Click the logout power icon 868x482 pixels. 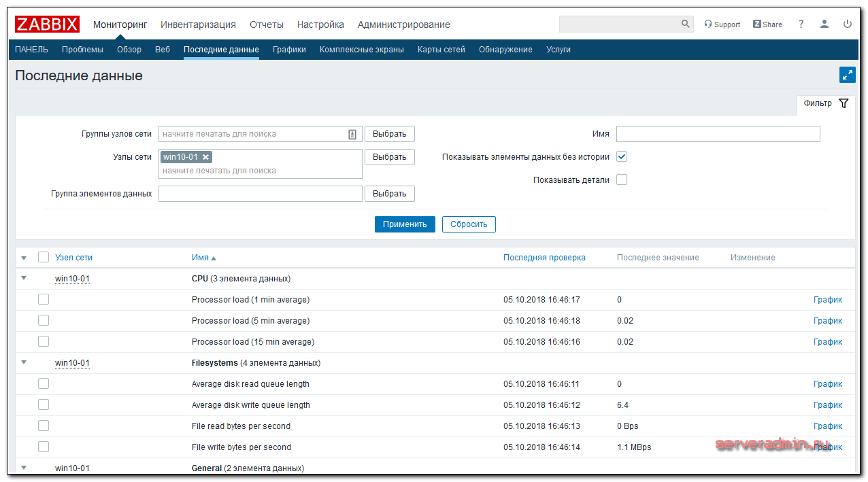tap(848, 24)
